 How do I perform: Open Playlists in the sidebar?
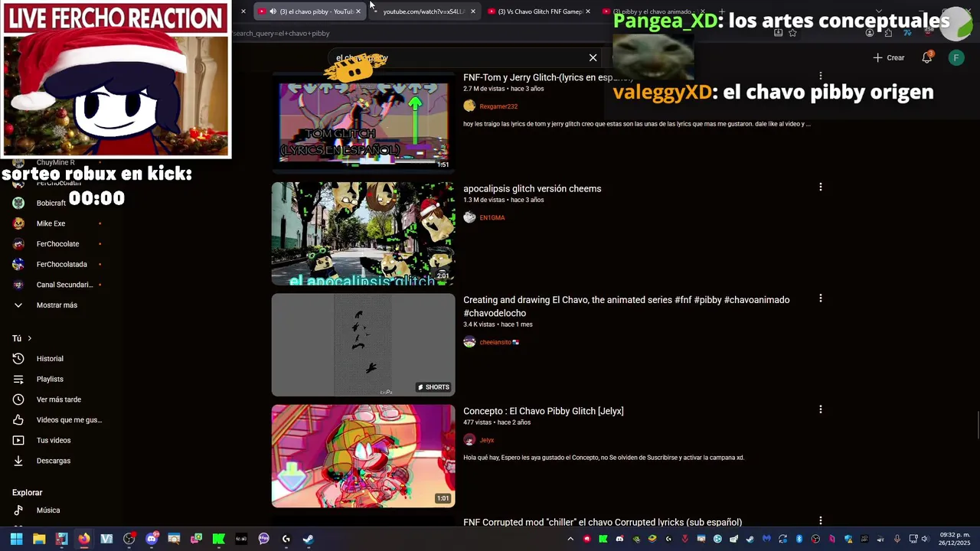click(x=50, y=379)
